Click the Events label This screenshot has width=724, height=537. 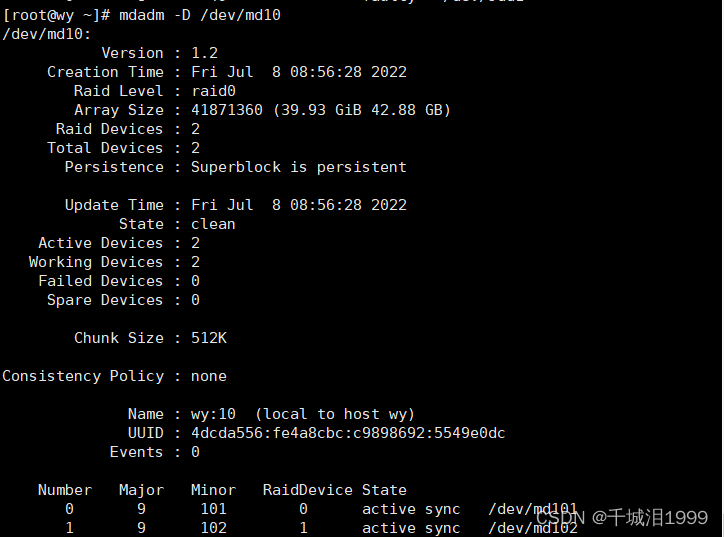(x=136, y=452)
